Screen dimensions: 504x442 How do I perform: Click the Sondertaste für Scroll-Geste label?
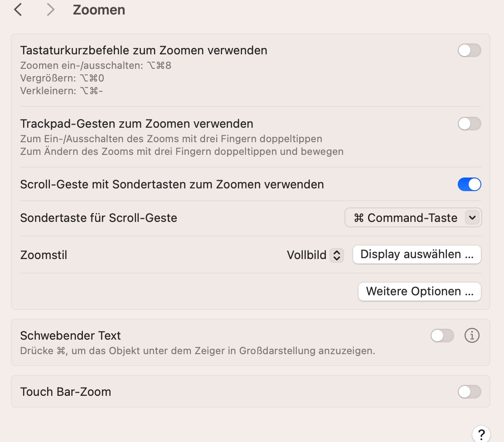coord(98,218)
